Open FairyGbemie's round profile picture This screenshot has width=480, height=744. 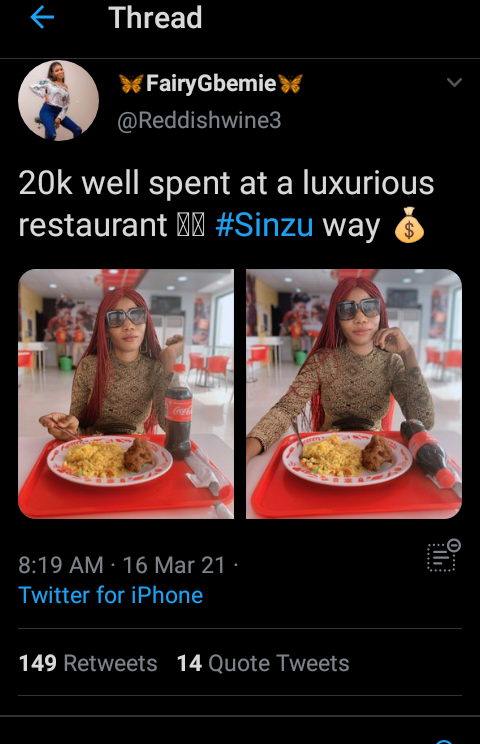pos(58,101)
